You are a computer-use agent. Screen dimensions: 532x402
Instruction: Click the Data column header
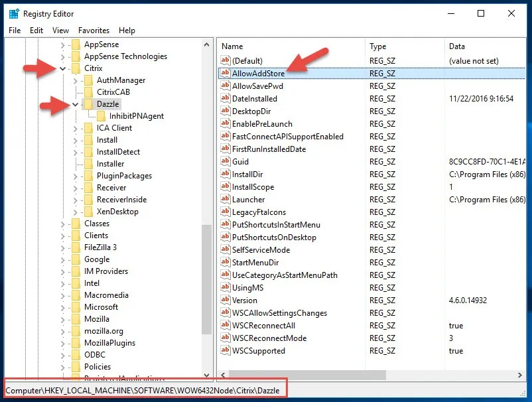click(457, 46)
